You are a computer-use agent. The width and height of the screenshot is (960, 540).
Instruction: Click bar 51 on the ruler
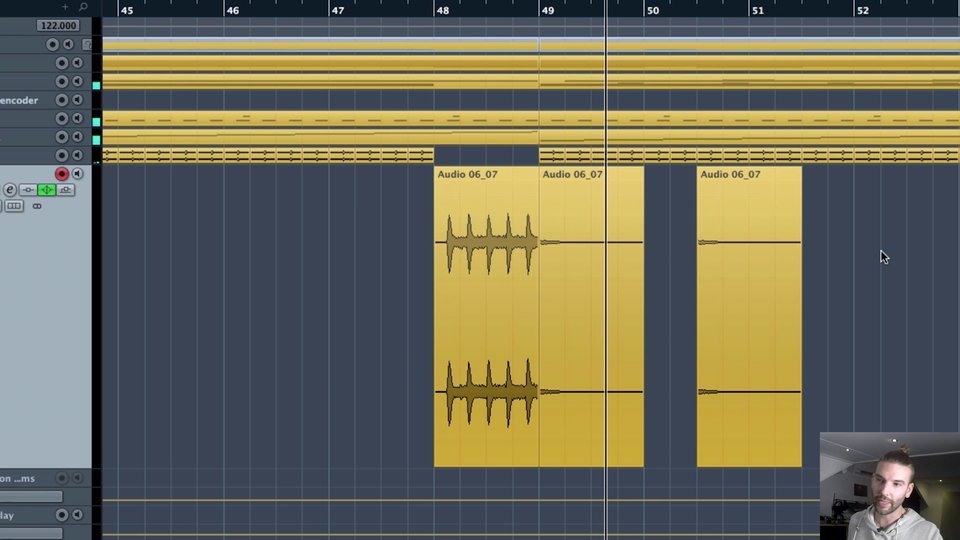coord(758,10)
